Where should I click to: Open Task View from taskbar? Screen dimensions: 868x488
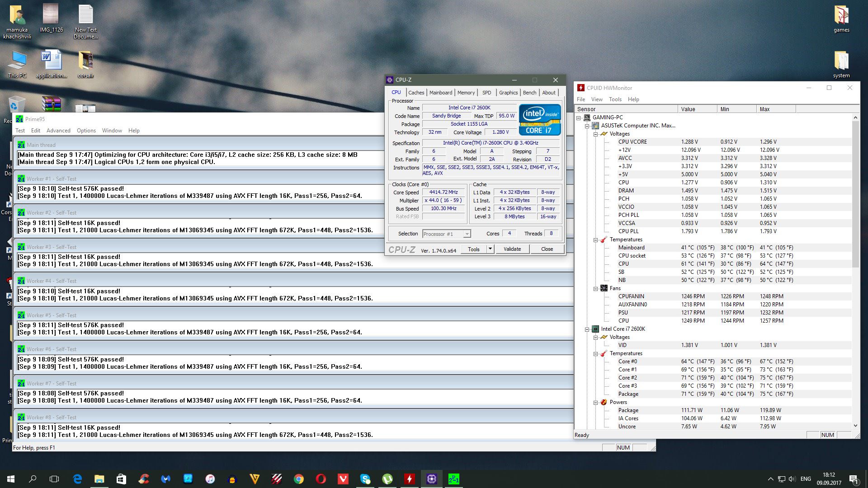point(54,479)
